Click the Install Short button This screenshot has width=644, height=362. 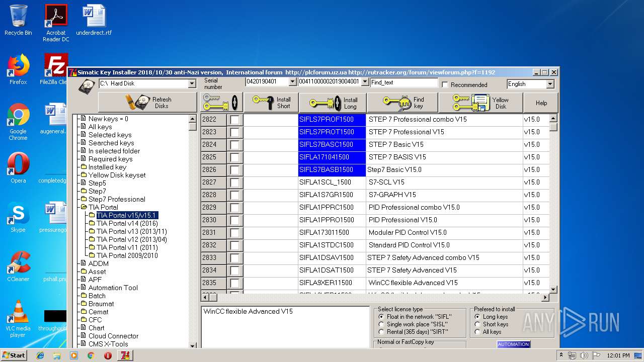[x=271, y=103]
